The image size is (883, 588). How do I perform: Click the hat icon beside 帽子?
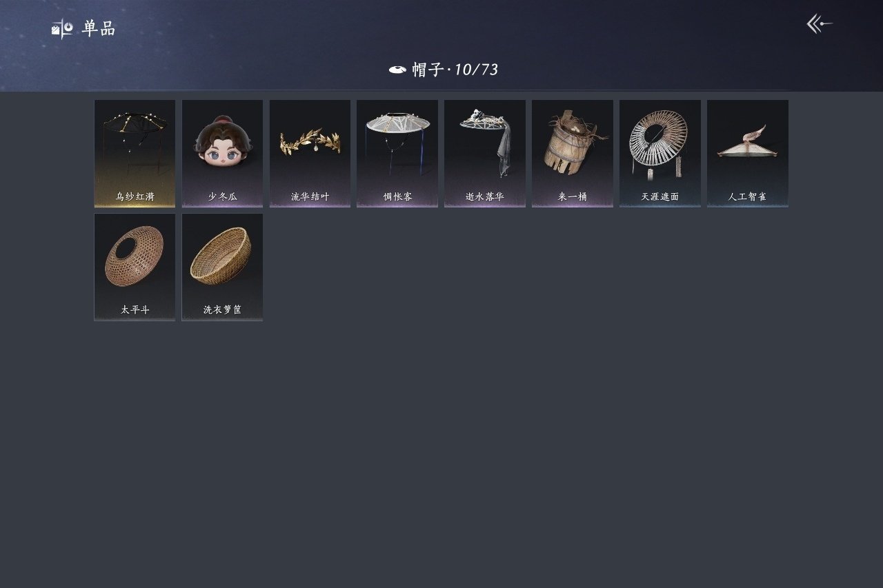[x=397, y=70]
